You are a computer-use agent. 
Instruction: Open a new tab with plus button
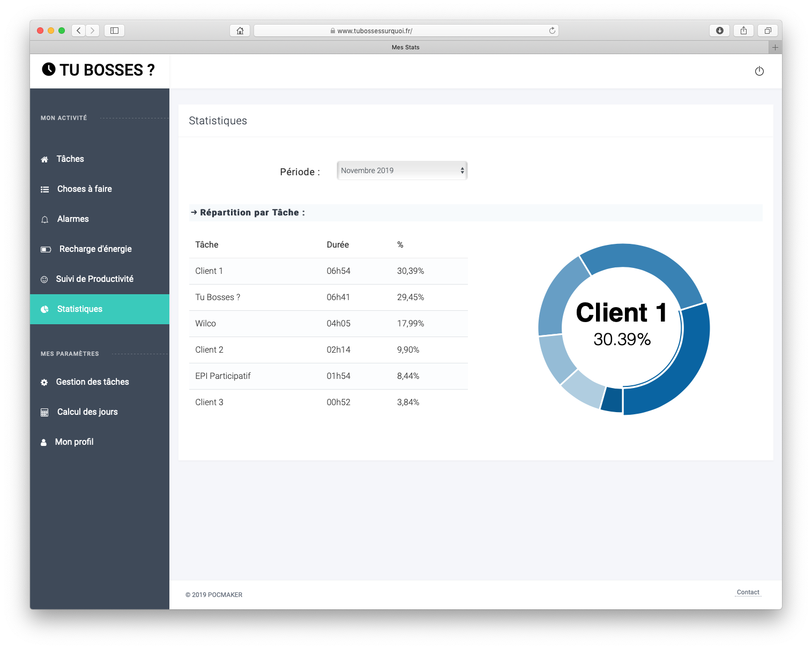[774, 47]
